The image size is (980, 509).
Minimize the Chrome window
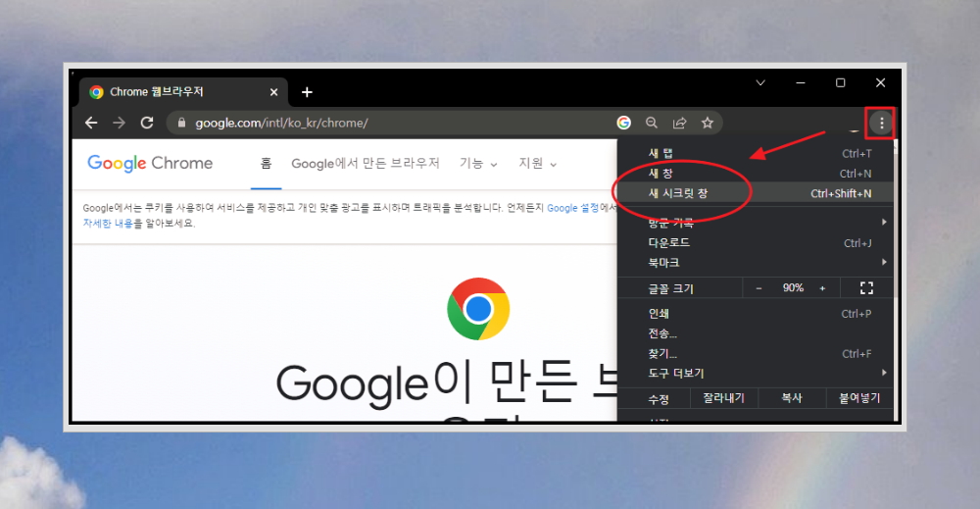(x=801, y=82)
